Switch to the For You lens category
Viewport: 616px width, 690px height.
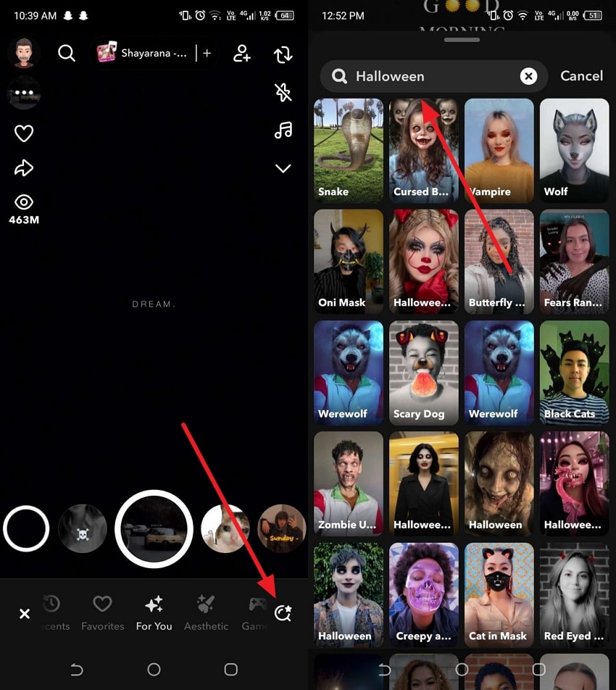(x=154, y=613)
